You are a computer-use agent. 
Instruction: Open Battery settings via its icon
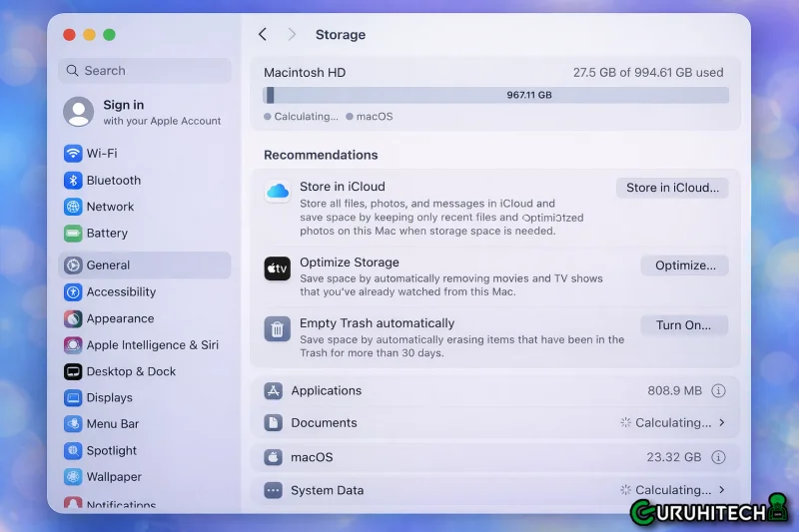click(73, 234)
